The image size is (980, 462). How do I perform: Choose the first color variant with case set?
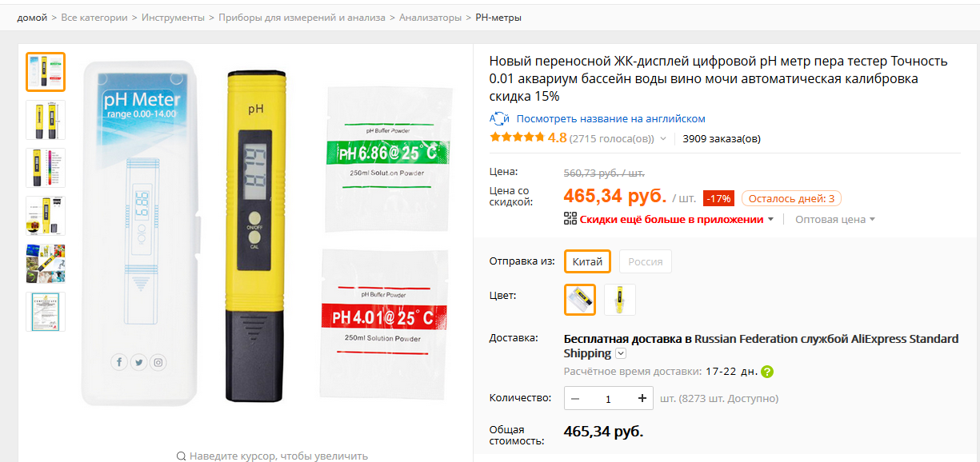click(580, 300)
